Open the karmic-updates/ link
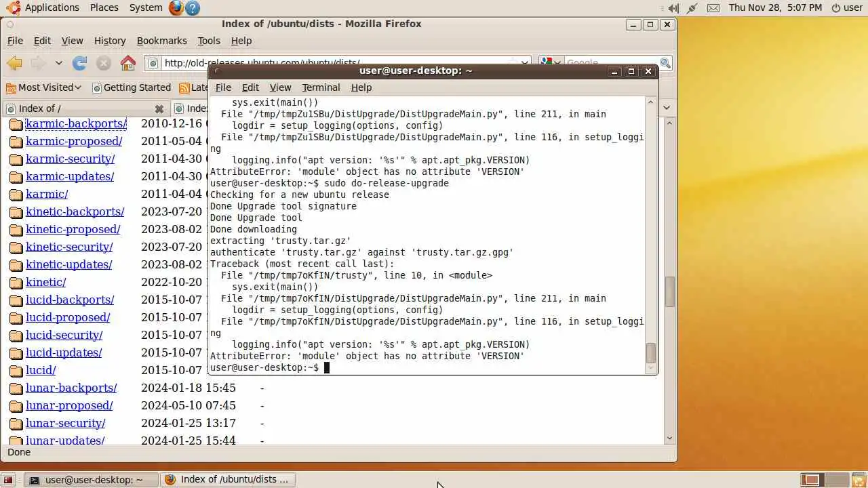 click(x=70, y=176)
